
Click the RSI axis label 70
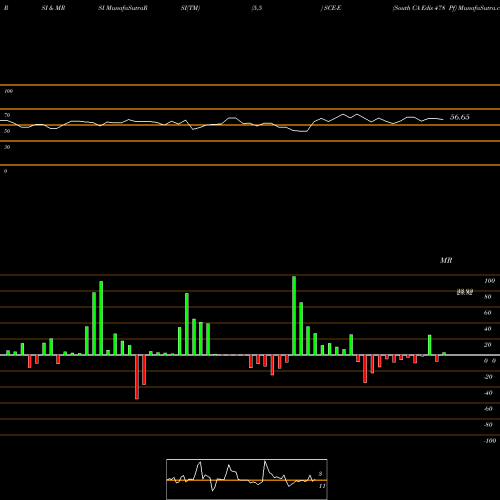[x=7, y=115]
